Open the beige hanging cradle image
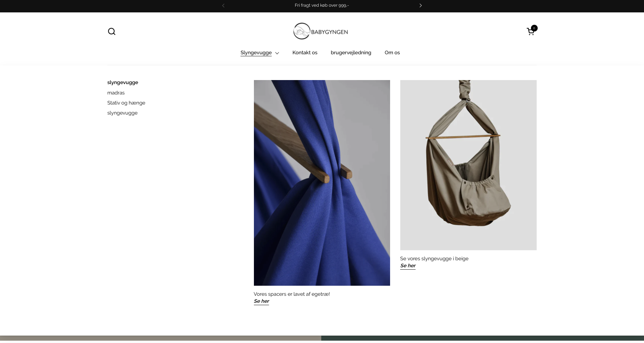The width and height of the screenshot is (644, 343). coord(468,165)
